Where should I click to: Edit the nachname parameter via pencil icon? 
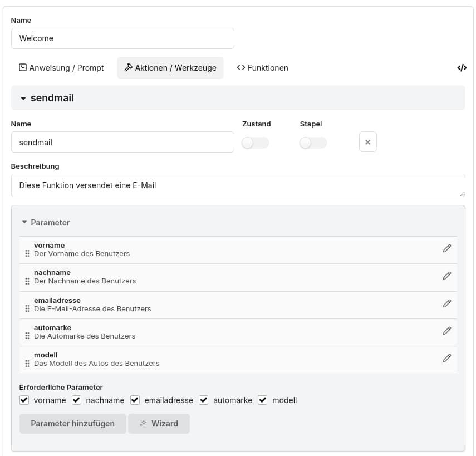[x=446, y=276]
